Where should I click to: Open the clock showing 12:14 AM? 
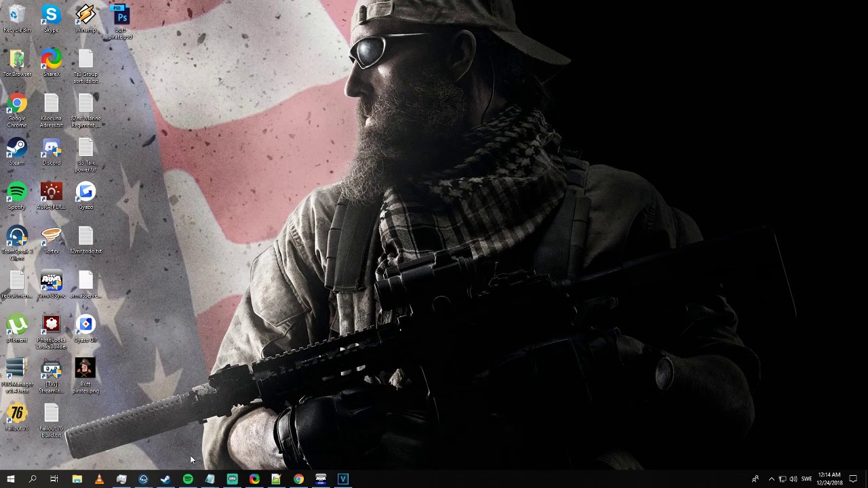[x=829, y=479]
